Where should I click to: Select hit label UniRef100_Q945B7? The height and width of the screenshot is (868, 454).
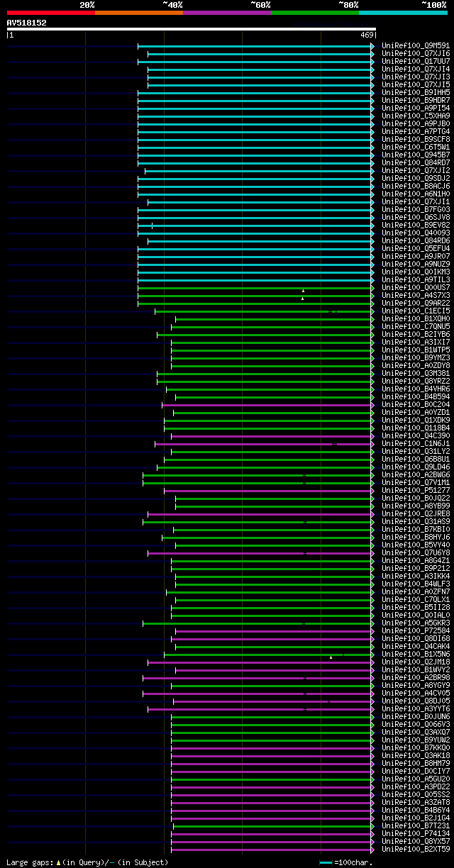416,155
